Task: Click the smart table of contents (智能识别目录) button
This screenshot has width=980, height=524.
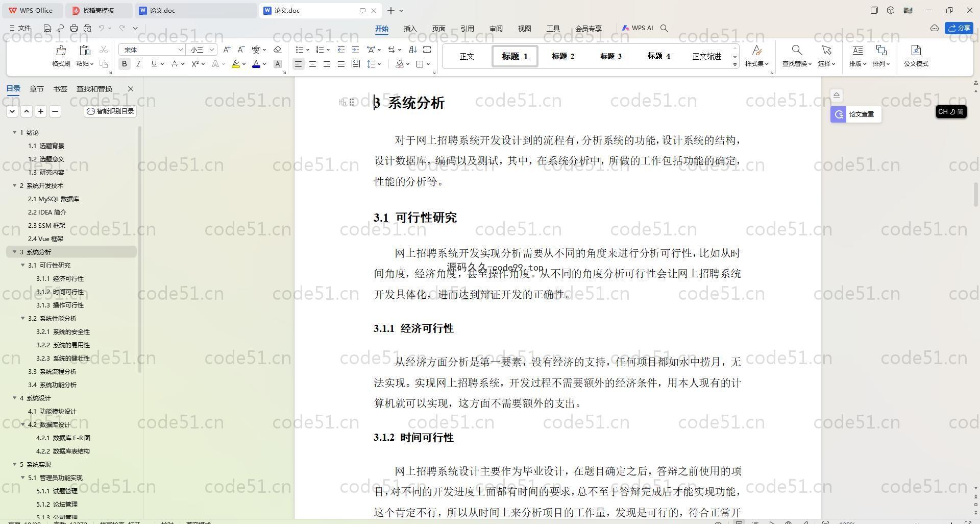Action: tap(110, 111)
